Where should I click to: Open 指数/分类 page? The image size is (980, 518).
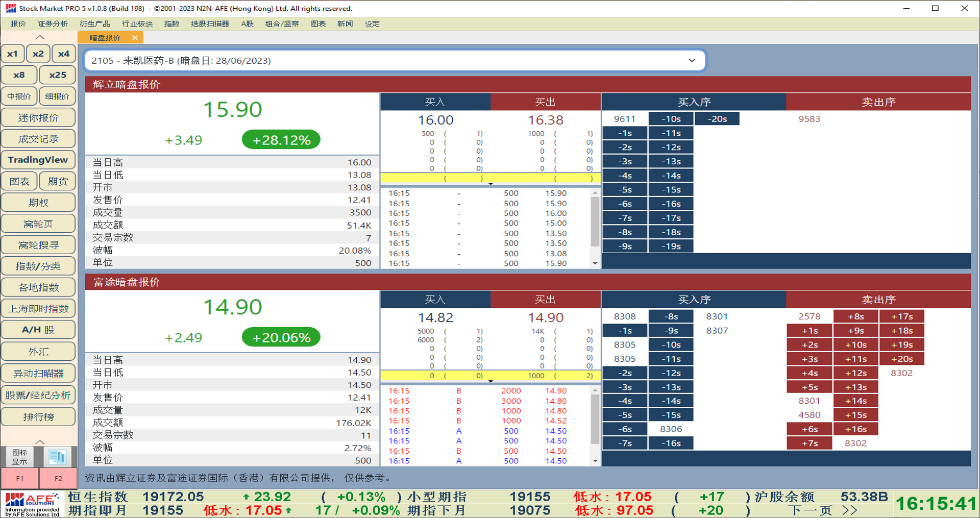click(38, 266)
